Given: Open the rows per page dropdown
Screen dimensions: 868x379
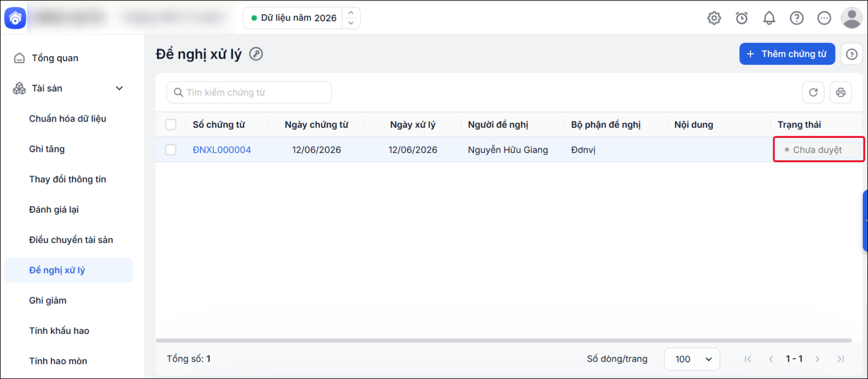Looking at the screenshot, I should tap(692, 359).
